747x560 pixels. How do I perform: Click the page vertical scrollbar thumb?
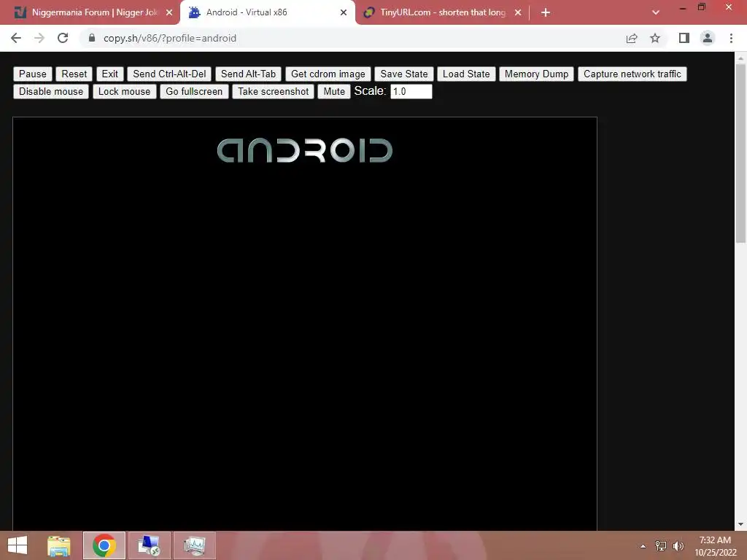(x=740, y=153)
